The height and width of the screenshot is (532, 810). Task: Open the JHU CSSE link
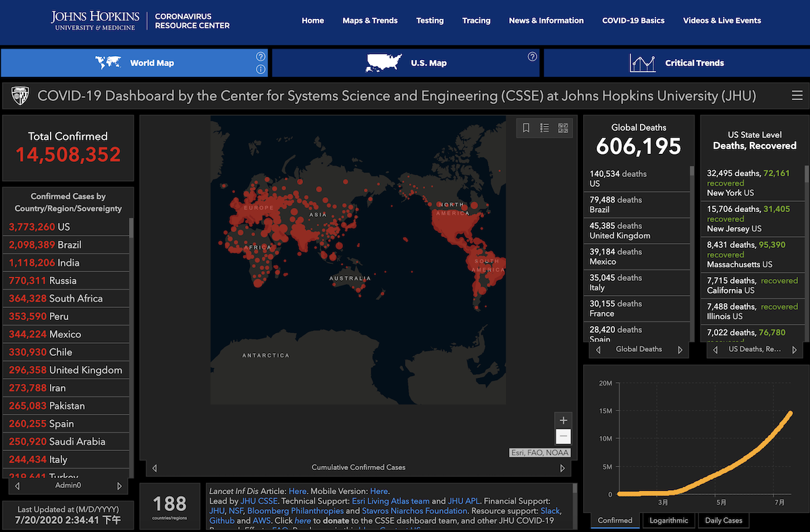coord(259,502)
